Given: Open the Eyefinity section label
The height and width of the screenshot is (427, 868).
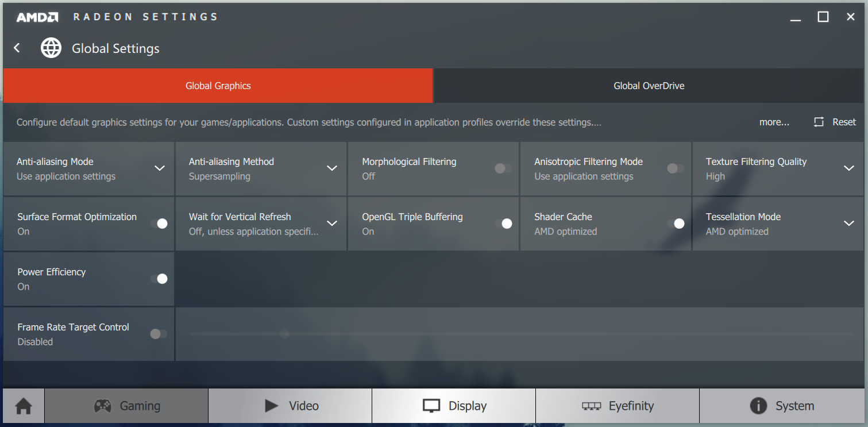Looking at the screenshot, I should [x=631, y=406].
